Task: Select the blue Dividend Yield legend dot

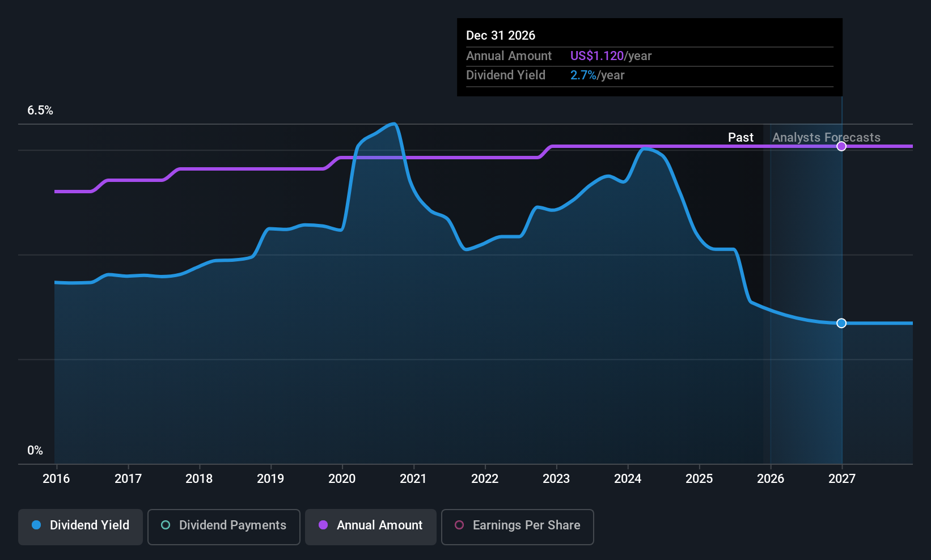Action: (36, 525)
